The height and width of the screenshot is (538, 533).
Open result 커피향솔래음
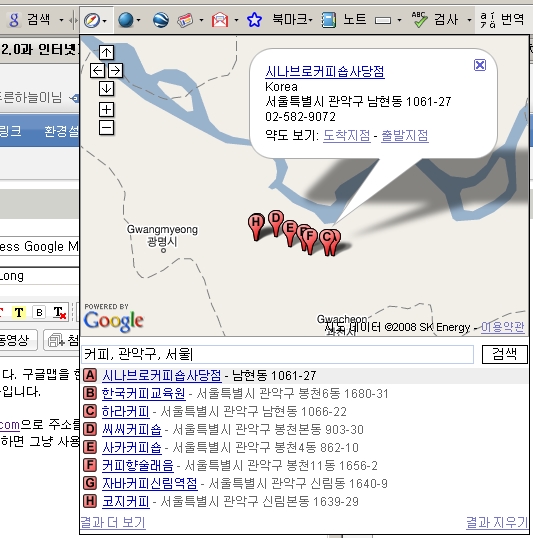click(138, 466)
